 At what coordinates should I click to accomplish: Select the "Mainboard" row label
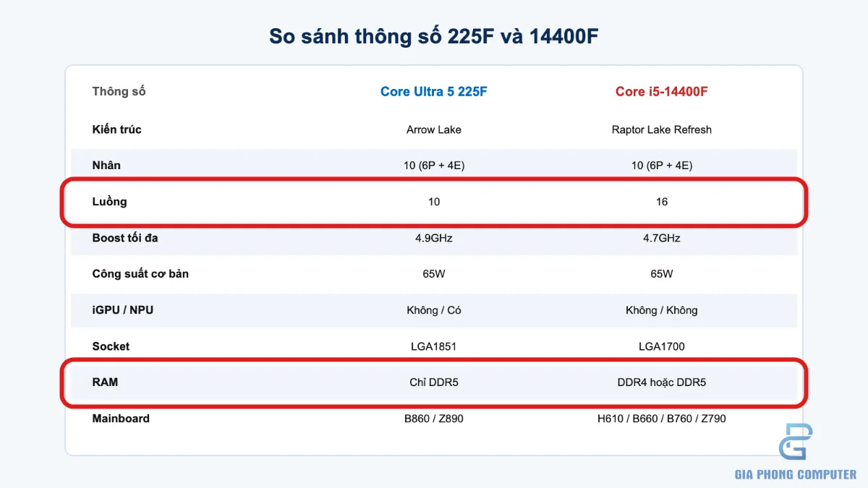point(121,419)
